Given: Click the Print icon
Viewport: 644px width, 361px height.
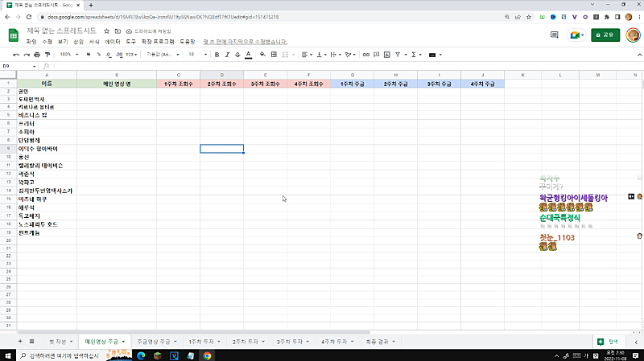Looking at the screenshot, I should [x=37, y=55].
